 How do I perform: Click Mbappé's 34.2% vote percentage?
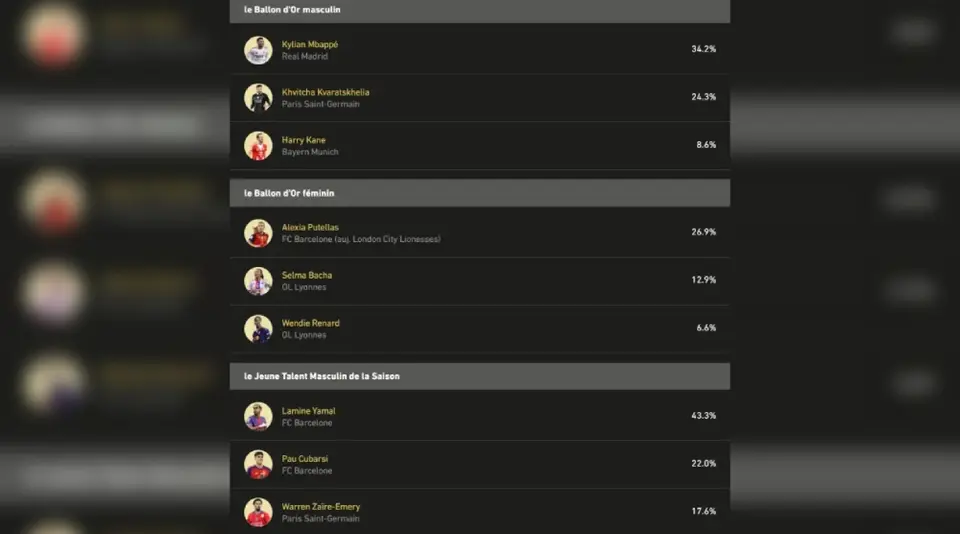tap(703, 49)
